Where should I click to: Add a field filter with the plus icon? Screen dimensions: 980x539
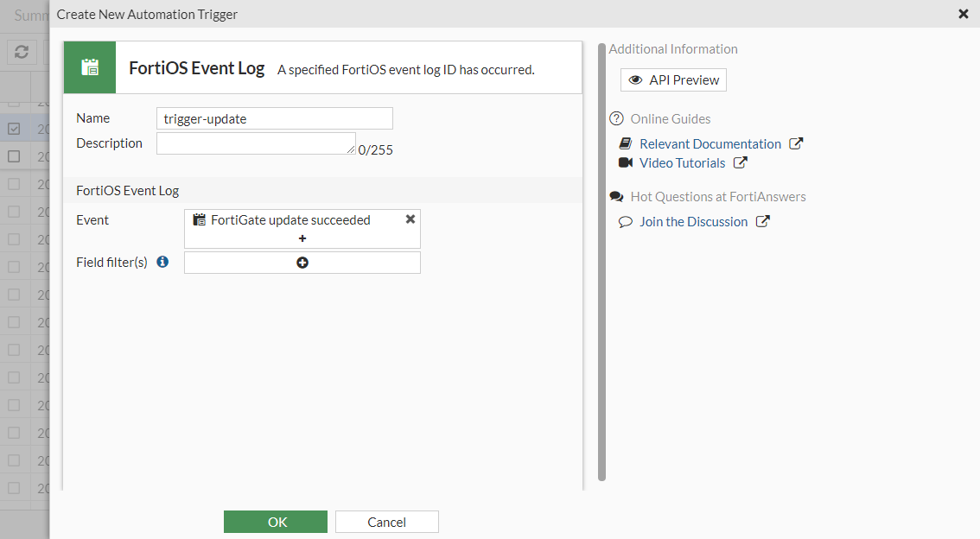coord(302,262)
